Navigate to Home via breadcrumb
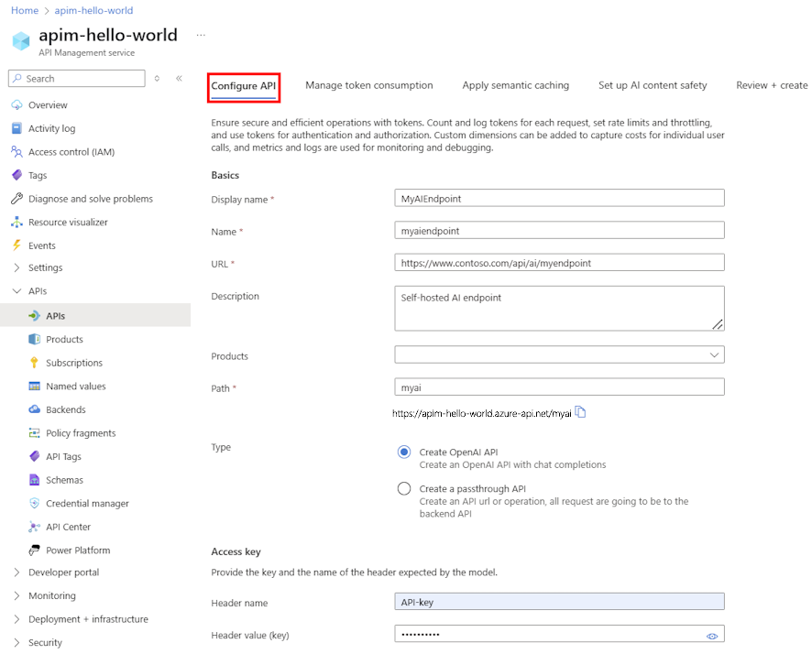Image resolution: width=812 pixels, height=654 pixels. [x=25, y=10]
